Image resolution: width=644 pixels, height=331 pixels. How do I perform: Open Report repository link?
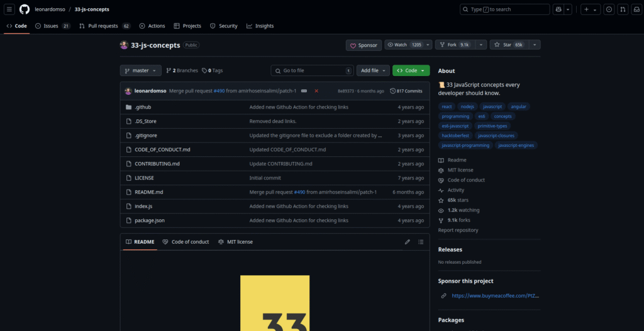click(x=458, y=230)
